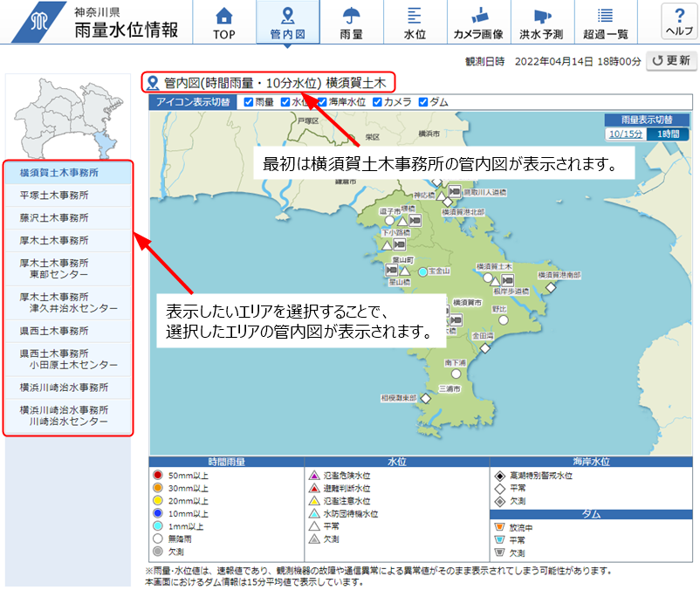This screenshot has width=700, height=590.
Task: Select the 星山橋 water level triangle
Action: tap(405, 271)
